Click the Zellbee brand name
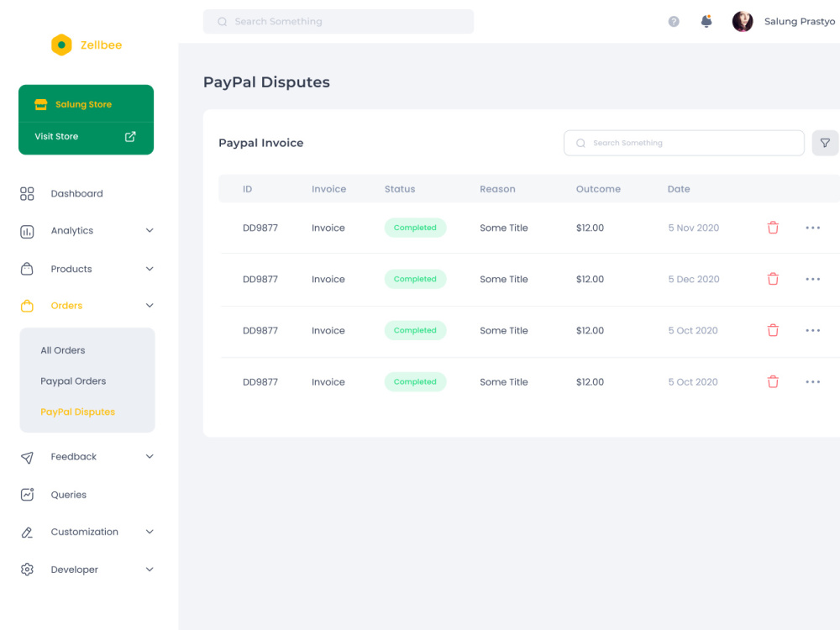 click(102, 45)
